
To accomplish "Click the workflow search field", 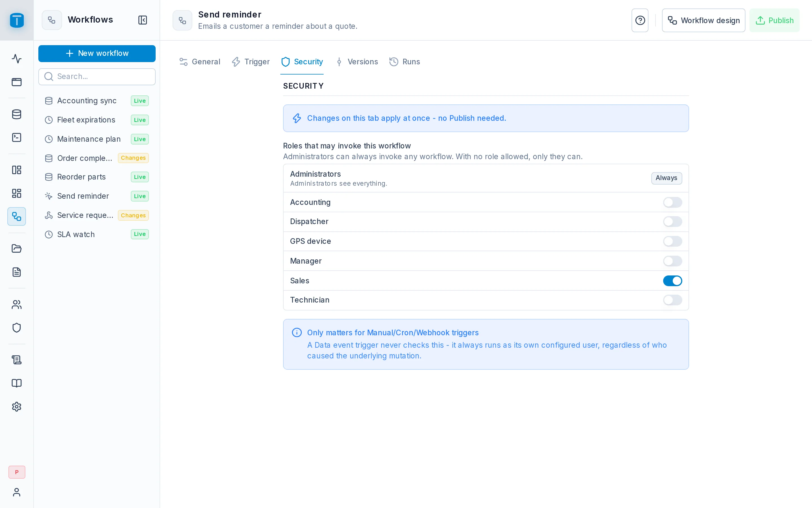I will coord(97,76).
